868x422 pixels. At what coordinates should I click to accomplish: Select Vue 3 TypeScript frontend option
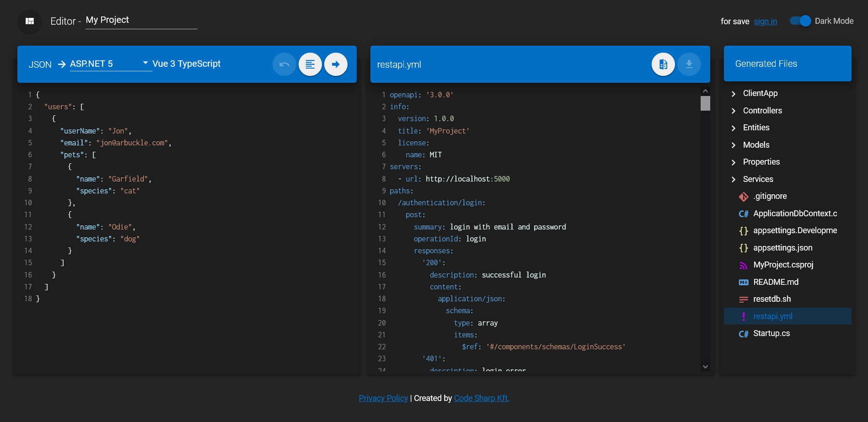pyautogui.click(x=186, y=64)
